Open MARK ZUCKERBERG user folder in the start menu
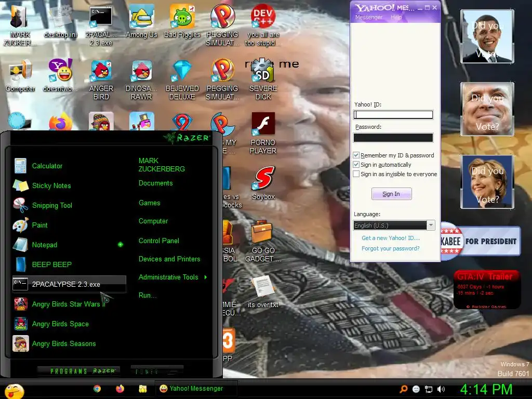 (162, 165)
